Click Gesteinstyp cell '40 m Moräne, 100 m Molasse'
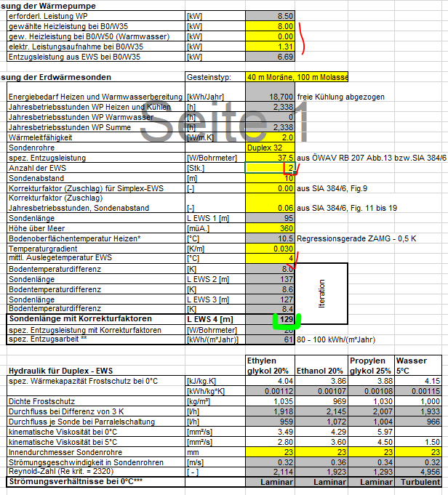 [297, 77]
